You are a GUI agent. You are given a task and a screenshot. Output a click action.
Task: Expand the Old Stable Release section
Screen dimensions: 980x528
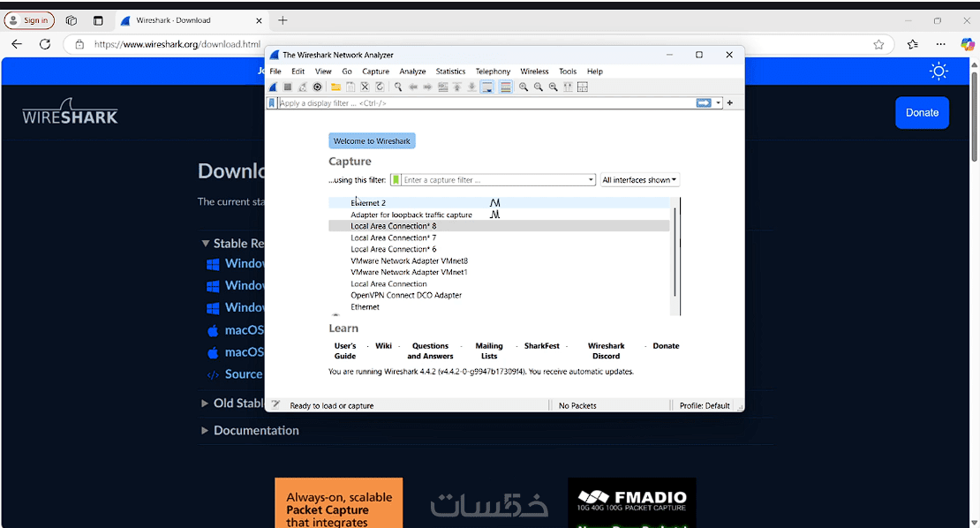[204, 404]
